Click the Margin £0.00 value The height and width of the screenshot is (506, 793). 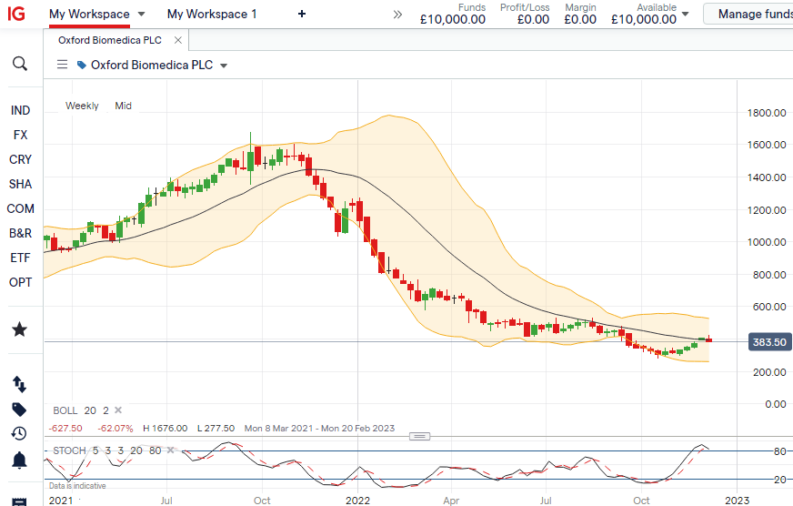point(580,20)
